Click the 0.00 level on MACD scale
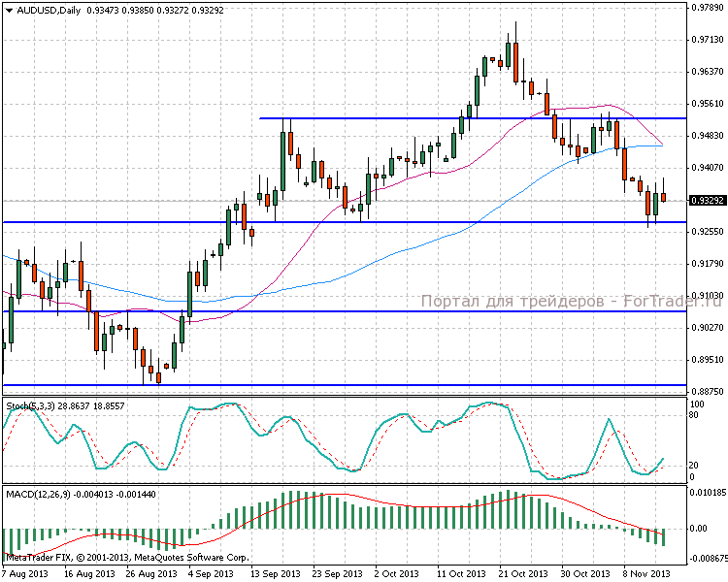This screenshot has width=728, height=582. coord(699,529)
